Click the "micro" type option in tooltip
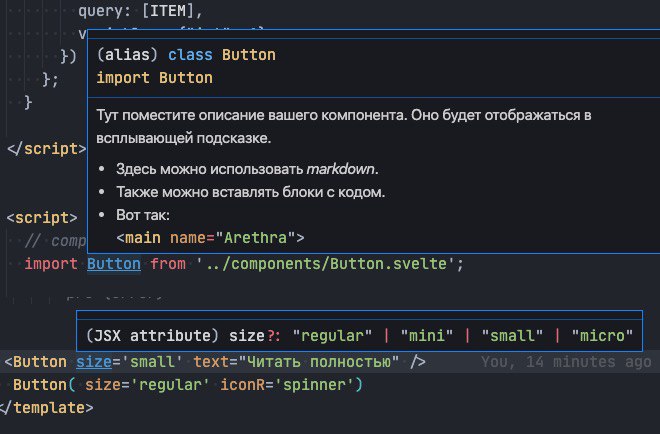This screenshot has height=434, width=660. pyautogui.click(x=602, y=335)
